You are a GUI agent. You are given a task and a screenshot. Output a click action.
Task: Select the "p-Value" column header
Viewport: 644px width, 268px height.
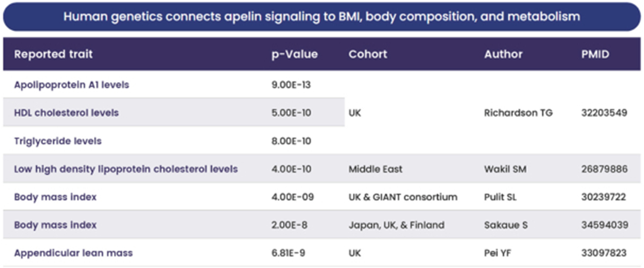pyautogui.click(x=295, y=54)
